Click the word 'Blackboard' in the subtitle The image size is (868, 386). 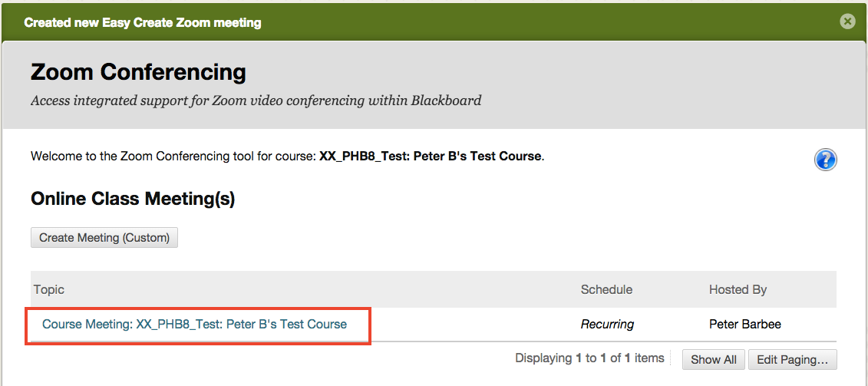[446, 101]
